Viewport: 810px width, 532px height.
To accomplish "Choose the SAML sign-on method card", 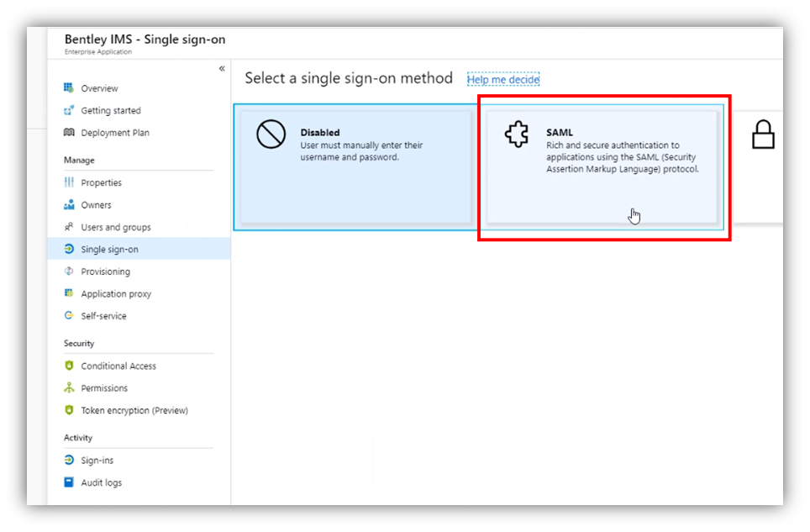I will pos(602,167).
